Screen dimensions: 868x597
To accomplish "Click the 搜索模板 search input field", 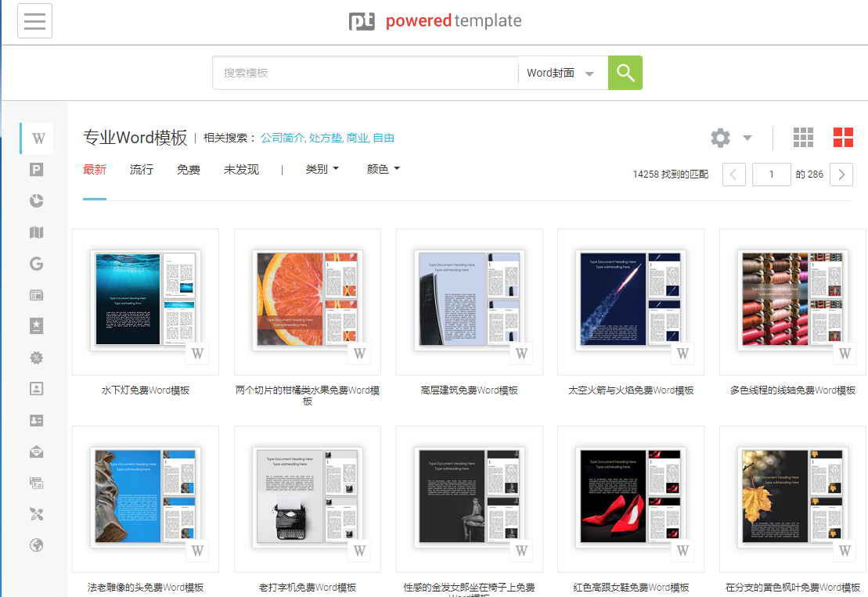I will point(366,73).
